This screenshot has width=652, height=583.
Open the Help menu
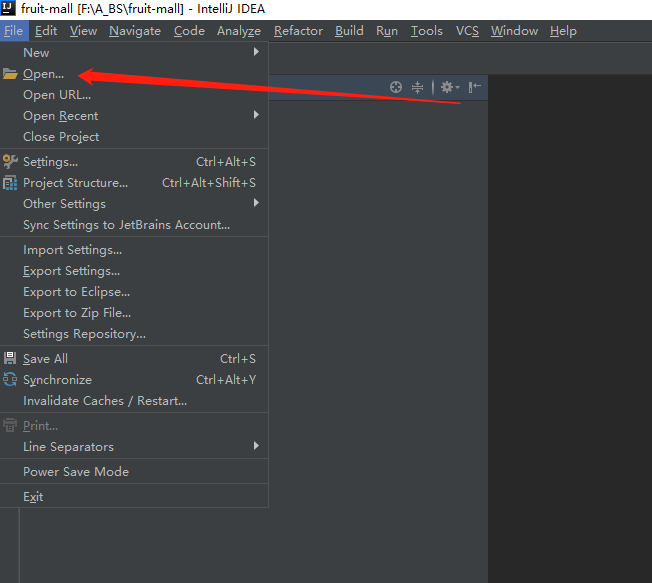563,31
